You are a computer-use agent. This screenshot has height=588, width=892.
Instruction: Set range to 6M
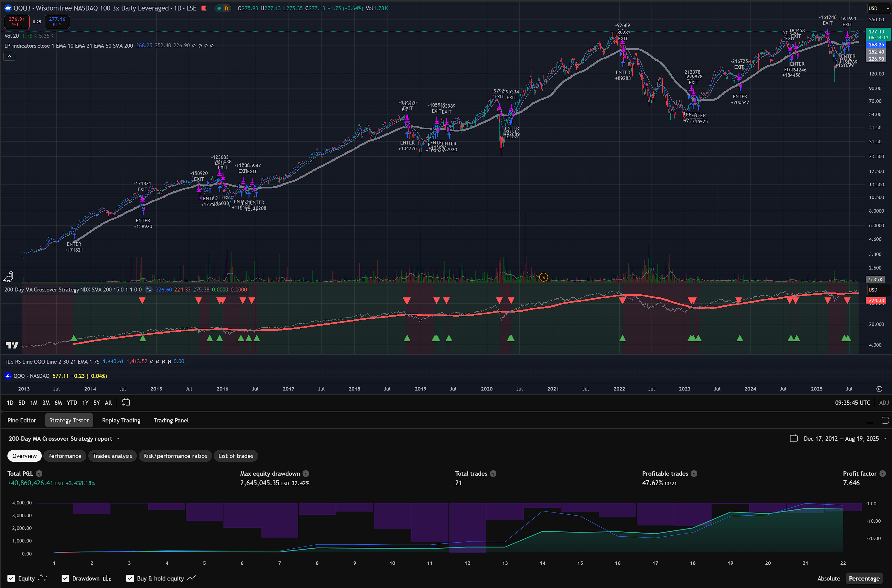(58, 403)
